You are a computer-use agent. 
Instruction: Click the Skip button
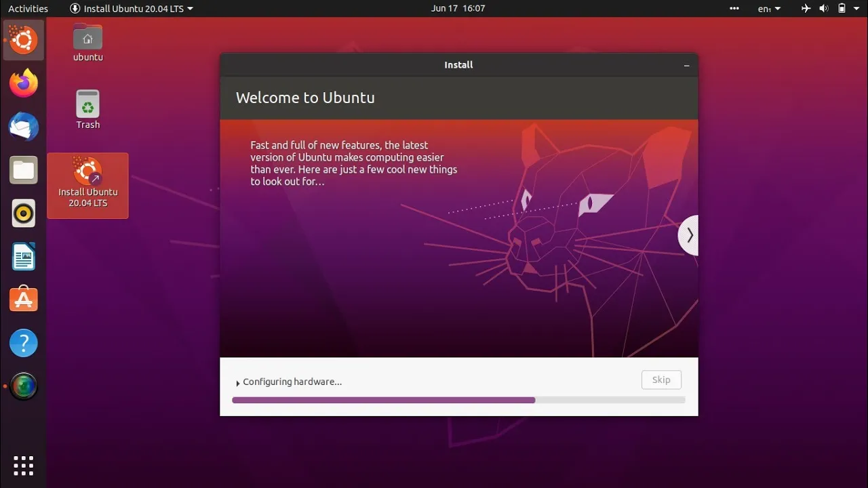661,380
